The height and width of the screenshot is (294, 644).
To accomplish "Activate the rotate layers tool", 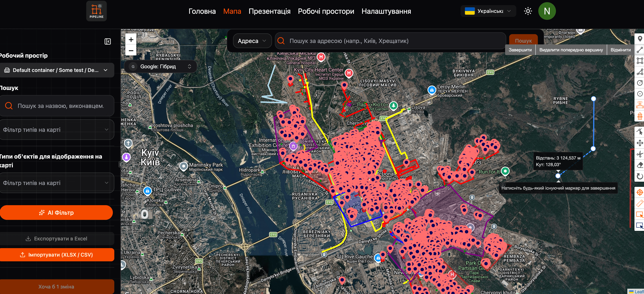I will (640, 176).
